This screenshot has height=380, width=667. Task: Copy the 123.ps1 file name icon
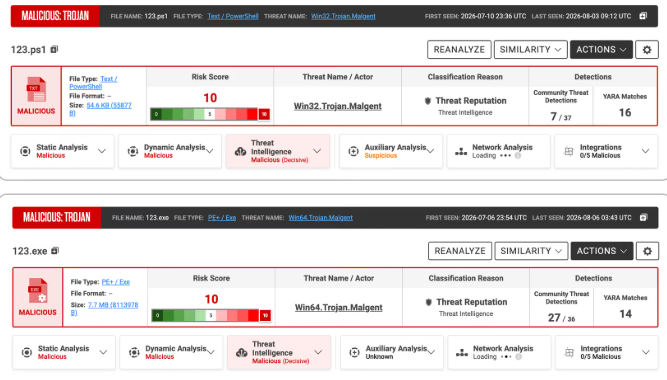click(x=54, y=49)
